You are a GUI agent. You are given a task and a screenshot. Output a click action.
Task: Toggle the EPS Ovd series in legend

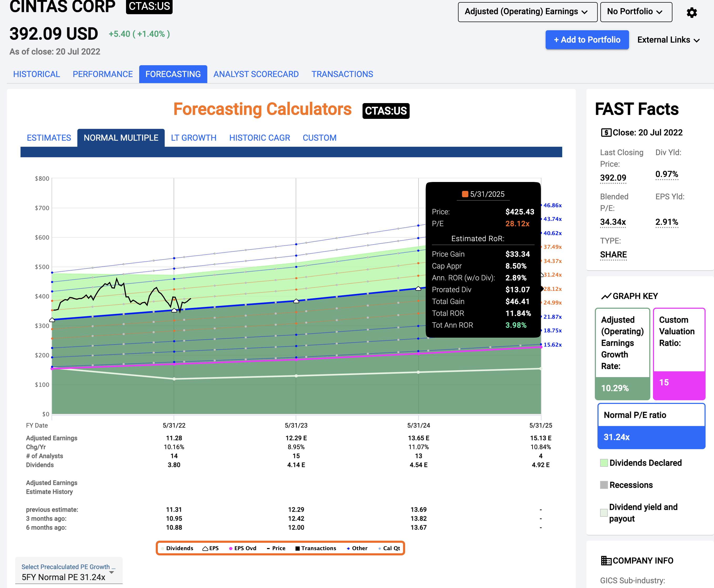(x=243, y=548)
